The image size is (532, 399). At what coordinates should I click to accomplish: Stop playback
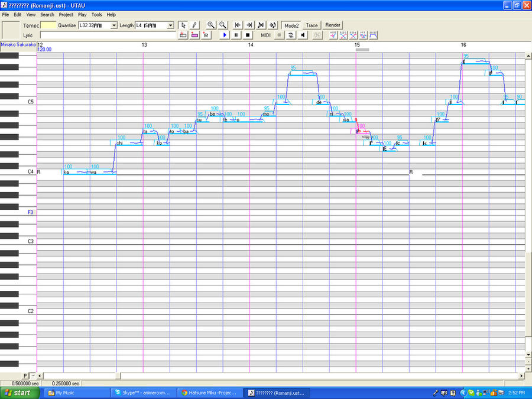click(248, 35)
